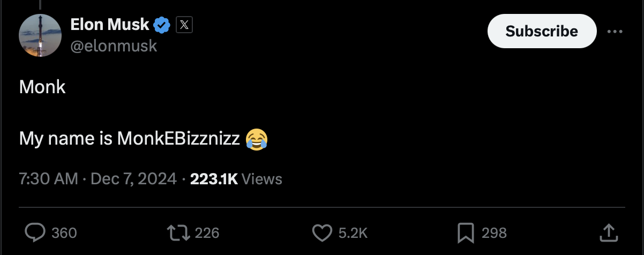Open the reply icon to comment
The width and height of the screenshot is (644, 255).
(x=36, y=232)
